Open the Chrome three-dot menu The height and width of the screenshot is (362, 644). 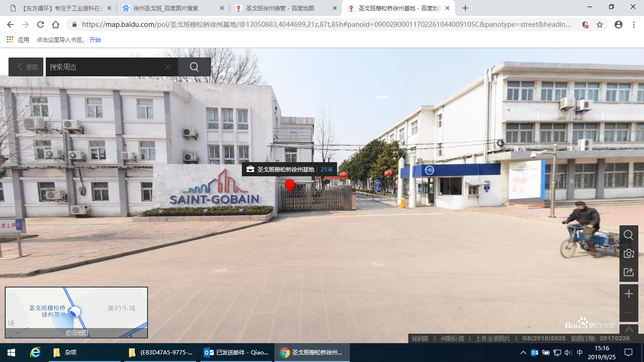pyautogui.click(x=634, y=25)
